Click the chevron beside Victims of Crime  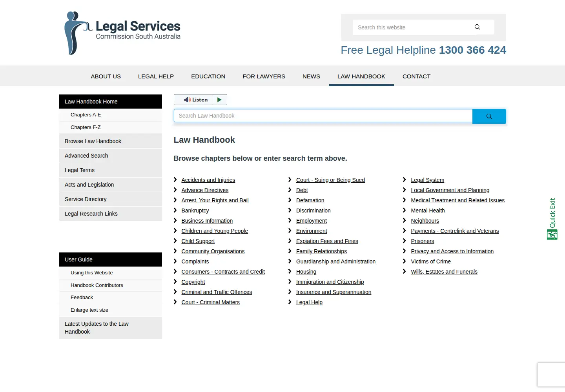point(405,261)
